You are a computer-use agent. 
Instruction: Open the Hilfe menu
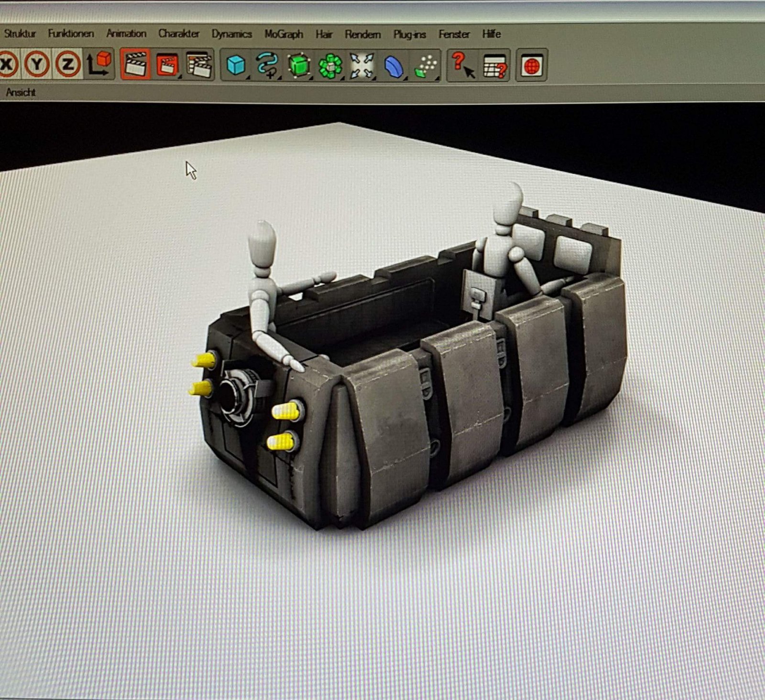pos(491,34)
